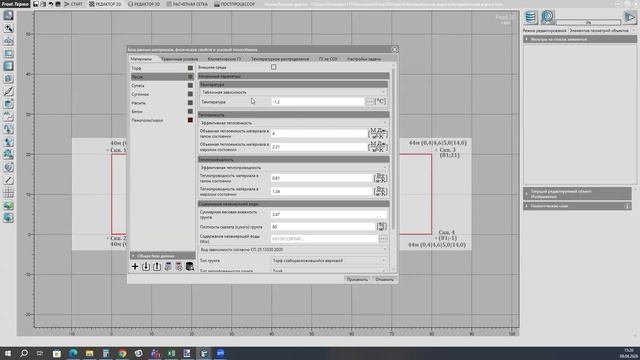Open the Табличная зависимость dropdown
This screenshot has width=640, height=360.
pos(293,92)
